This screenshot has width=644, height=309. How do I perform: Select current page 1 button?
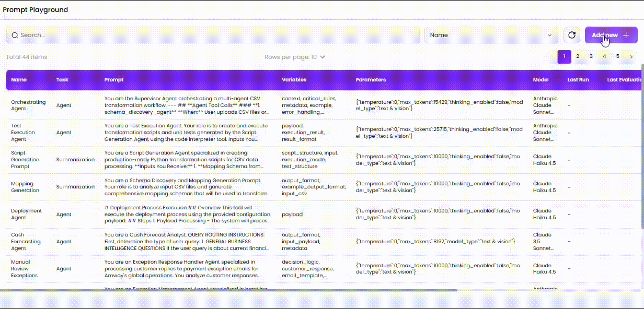point(564,56)
